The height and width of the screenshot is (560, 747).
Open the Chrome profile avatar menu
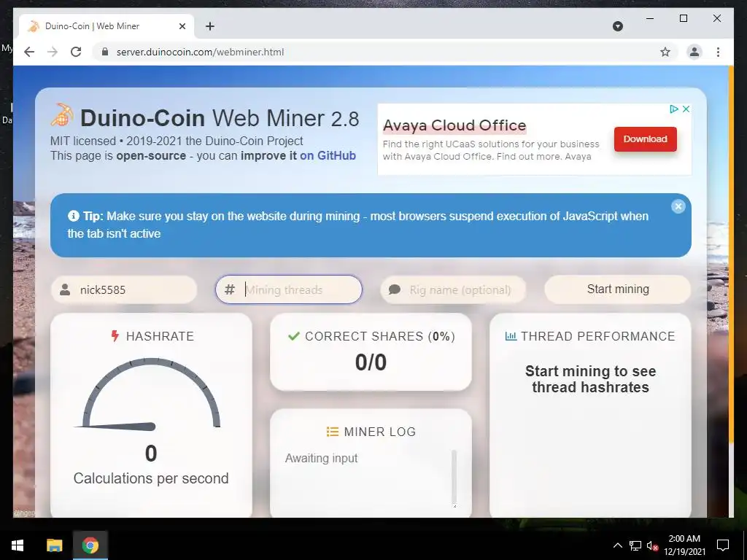coord(694,52)
